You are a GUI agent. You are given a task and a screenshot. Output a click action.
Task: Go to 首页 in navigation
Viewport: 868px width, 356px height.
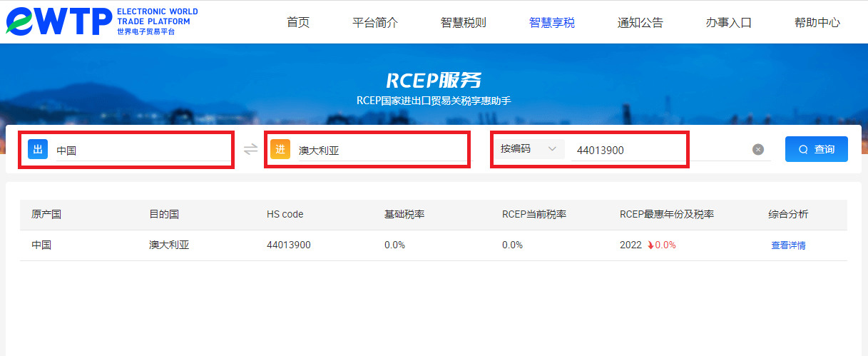pos(298,22)
